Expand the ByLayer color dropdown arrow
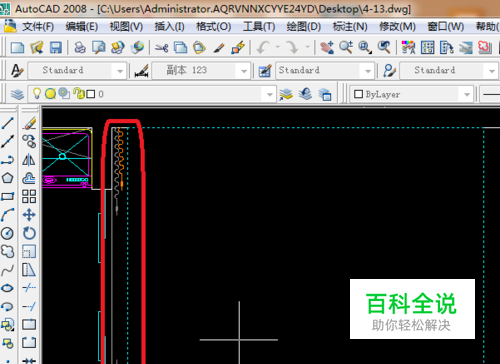This screenshot has width=500, height=364. [x=467, y=95]
